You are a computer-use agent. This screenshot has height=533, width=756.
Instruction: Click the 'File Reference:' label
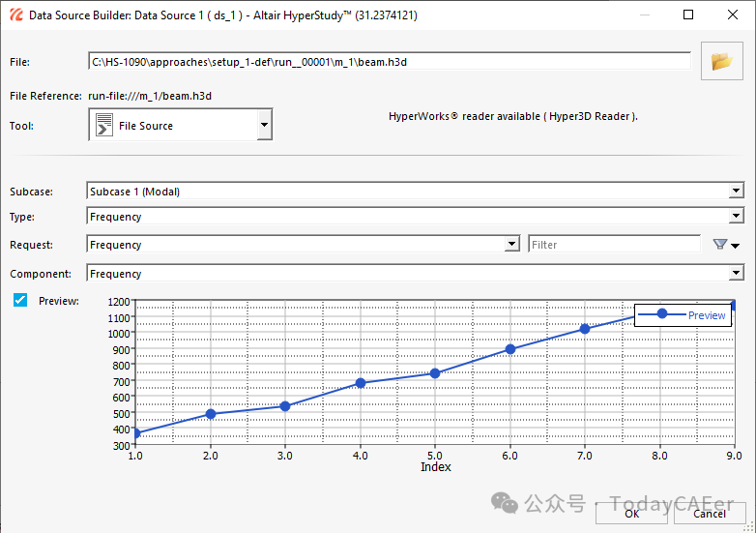[45, 96]
